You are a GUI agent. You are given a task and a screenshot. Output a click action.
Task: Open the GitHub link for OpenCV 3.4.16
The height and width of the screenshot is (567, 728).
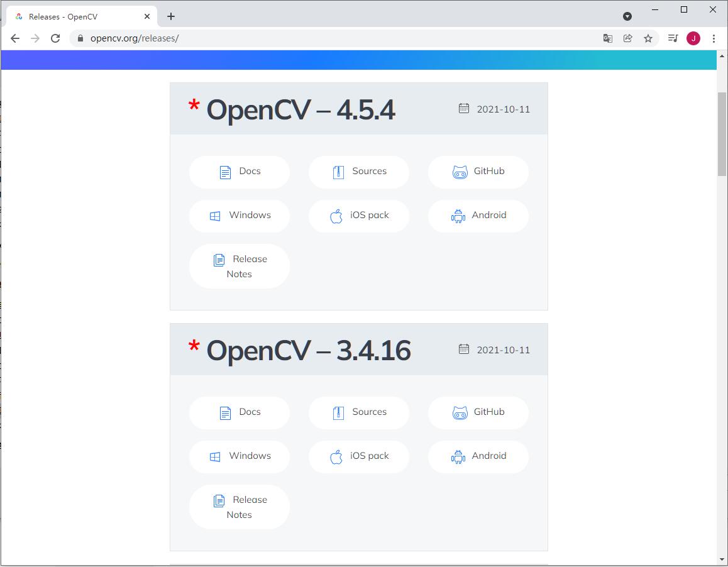pyautogui.click(x=478, y=413)
